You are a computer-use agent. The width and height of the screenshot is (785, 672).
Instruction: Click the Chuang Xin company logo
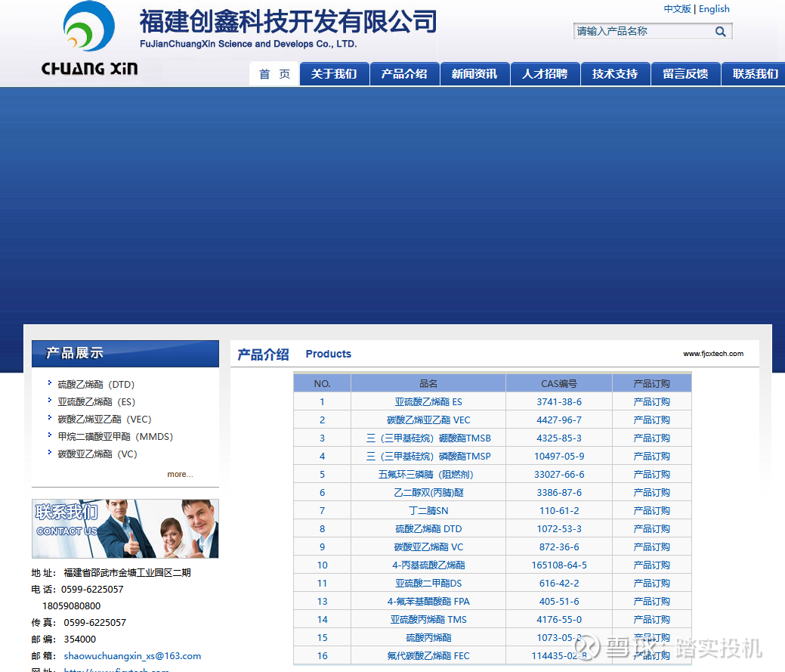(89, 39)
